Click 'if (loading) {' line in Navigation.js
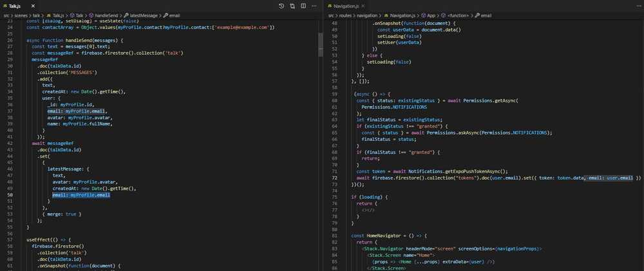 point(369,197)
